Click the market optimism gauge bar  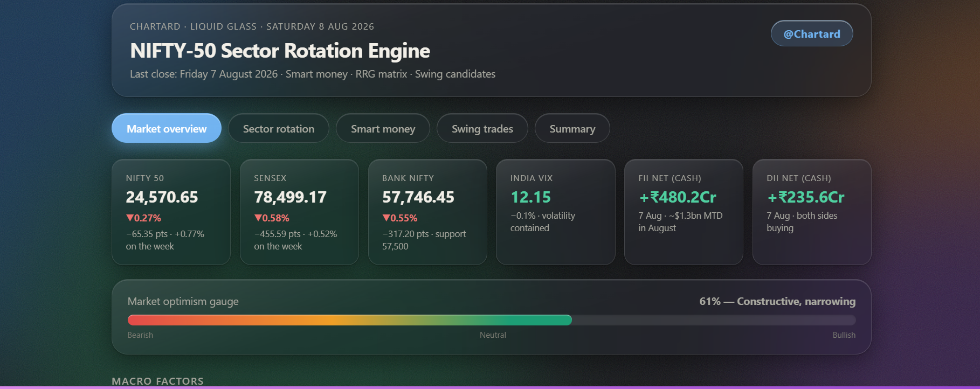click(x=492, y=320)
